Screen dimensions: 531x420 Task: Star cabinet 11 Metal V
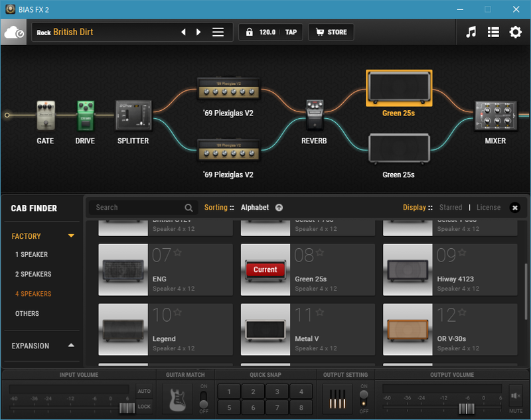pyautogui.click(x=320, y=312)
